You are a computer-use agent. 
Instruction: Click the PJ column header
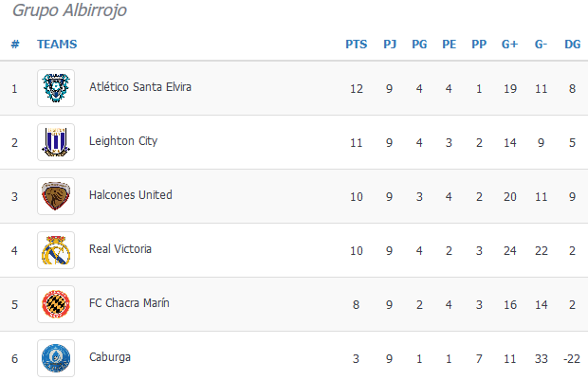coord(390,45)
